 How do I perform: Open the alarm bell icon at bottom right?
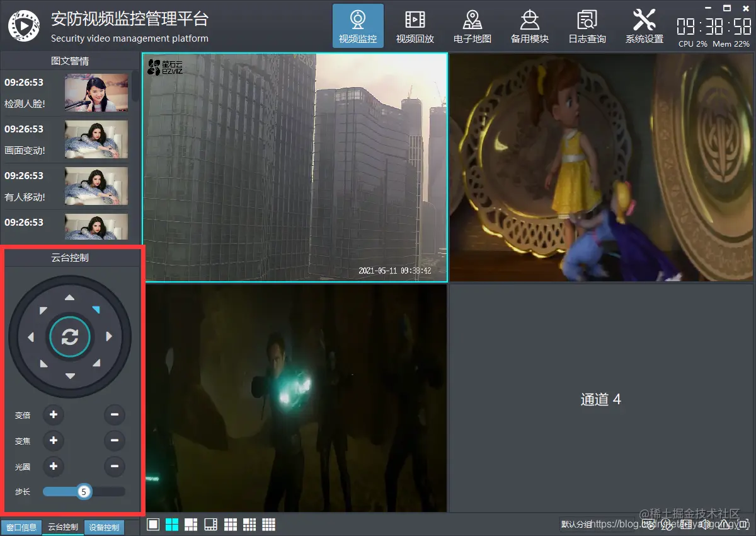tap(723, 524)
